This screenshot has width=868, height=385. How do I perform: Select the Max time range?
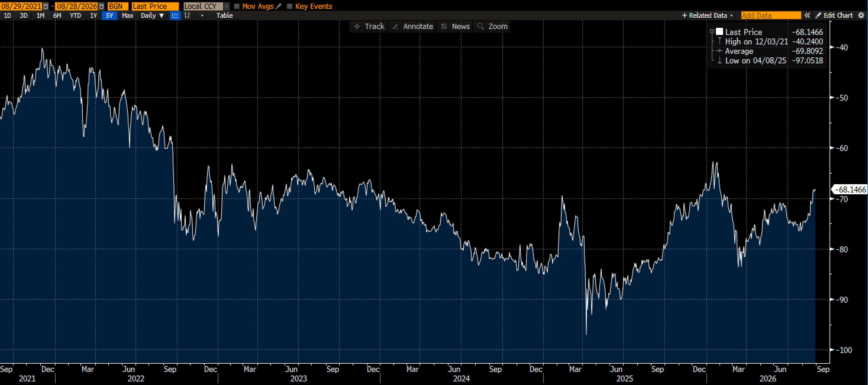[x=128, y=15]
